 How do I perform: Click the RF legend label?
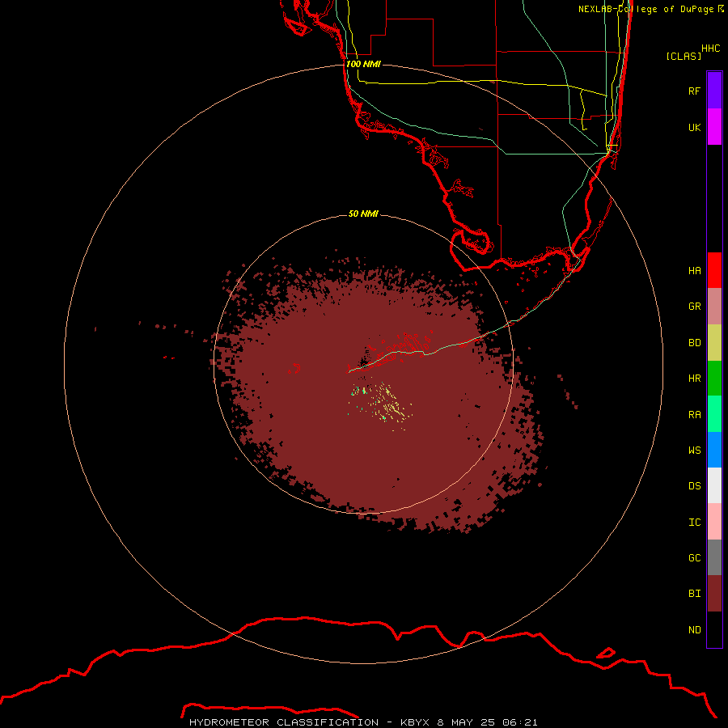[694, 91]
